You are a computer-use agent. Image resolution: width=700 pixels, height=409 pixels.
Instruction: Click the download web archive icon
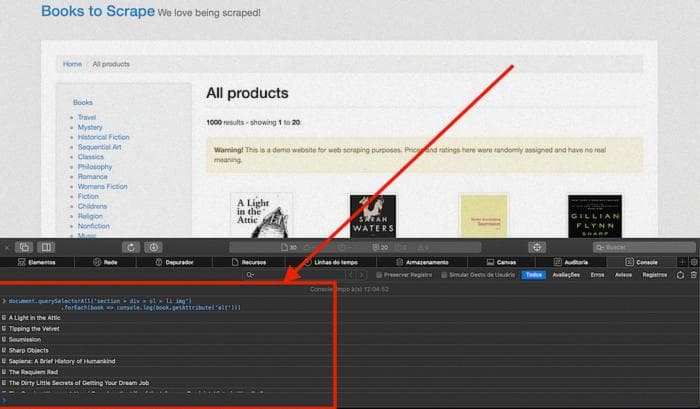(153, 247)
